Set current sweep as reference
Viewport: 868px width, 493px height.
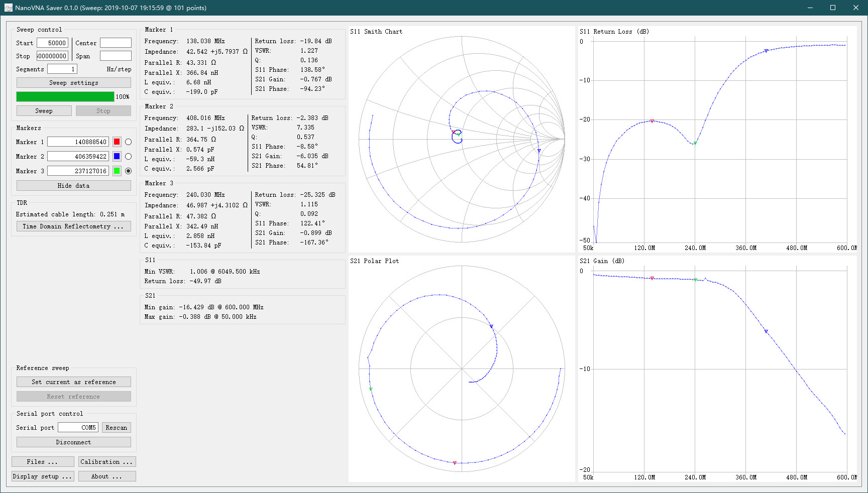coord(73,382)
